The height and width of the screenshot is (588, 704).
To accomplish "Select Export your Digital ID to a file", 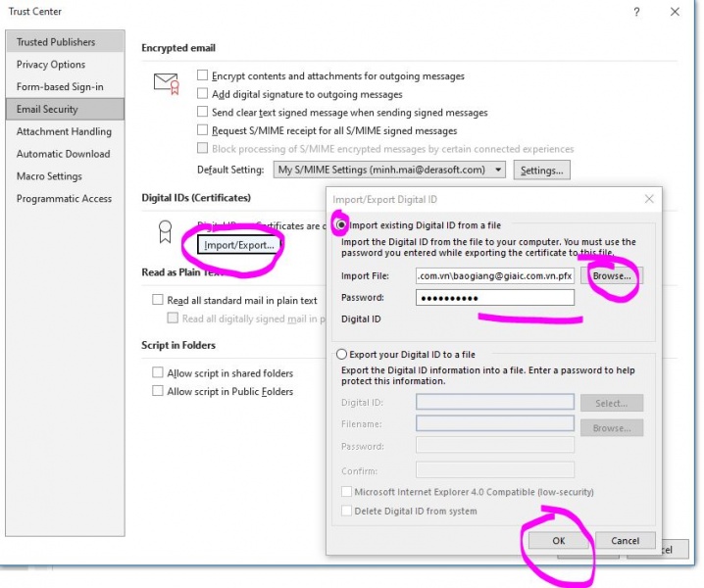I will coord(341,355).
